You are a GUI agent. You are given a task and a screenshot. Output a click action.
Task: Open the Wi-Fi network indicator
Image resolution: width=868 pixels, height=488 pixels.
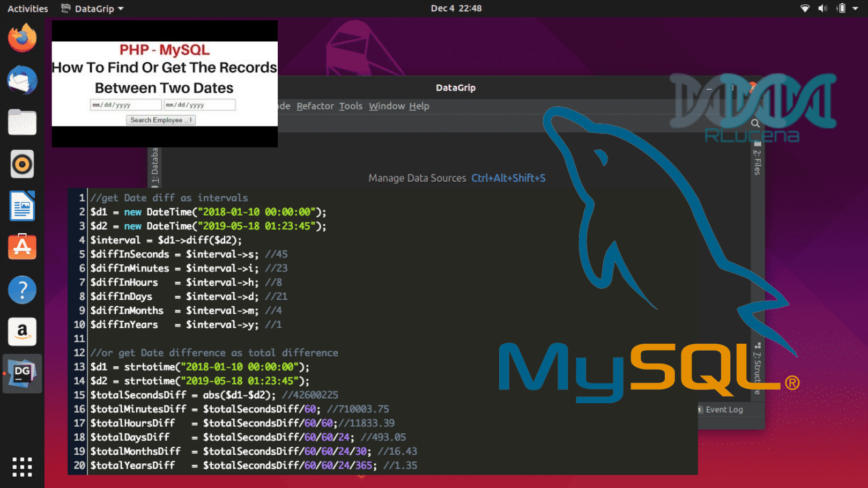click(x=805, y=8)
